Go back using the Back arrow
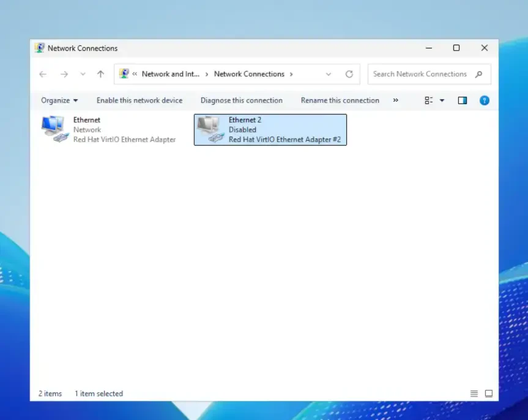 click(43, 74)
